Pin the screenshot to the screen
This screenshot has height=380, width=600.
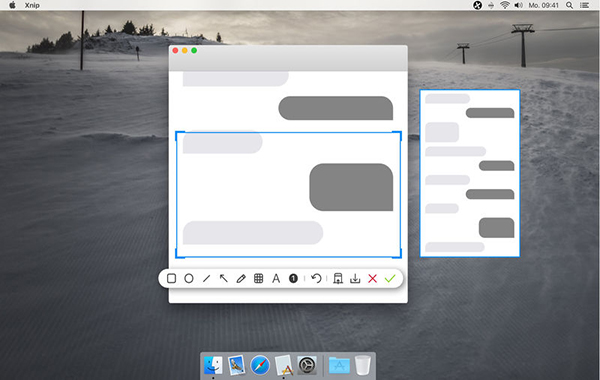338,278
